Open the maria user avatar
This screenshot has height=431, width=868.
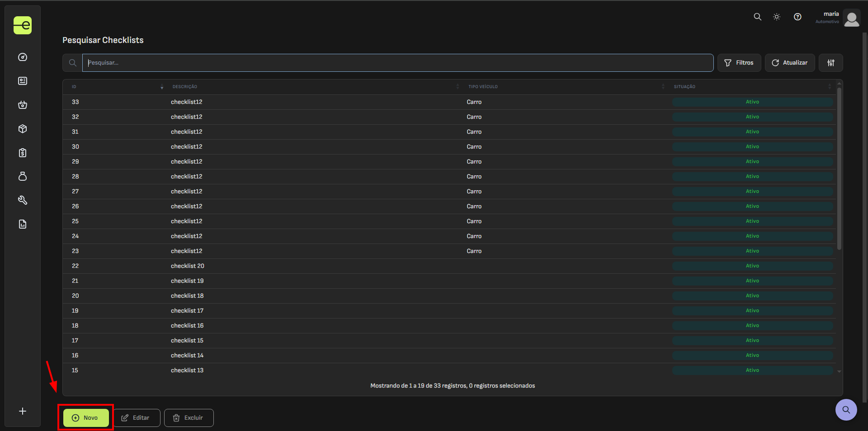(x=852, y=18)
